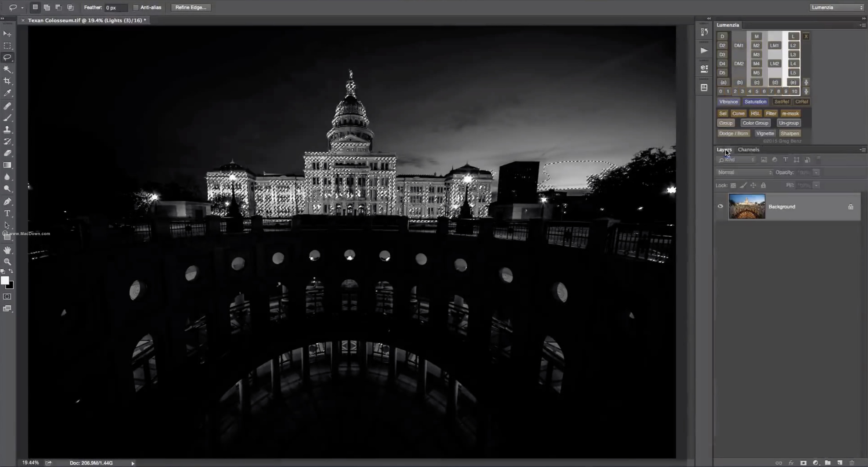Screen dimensions: 868x467
Task: Click the Refine Edge button
Action: (x=191, y=7)
